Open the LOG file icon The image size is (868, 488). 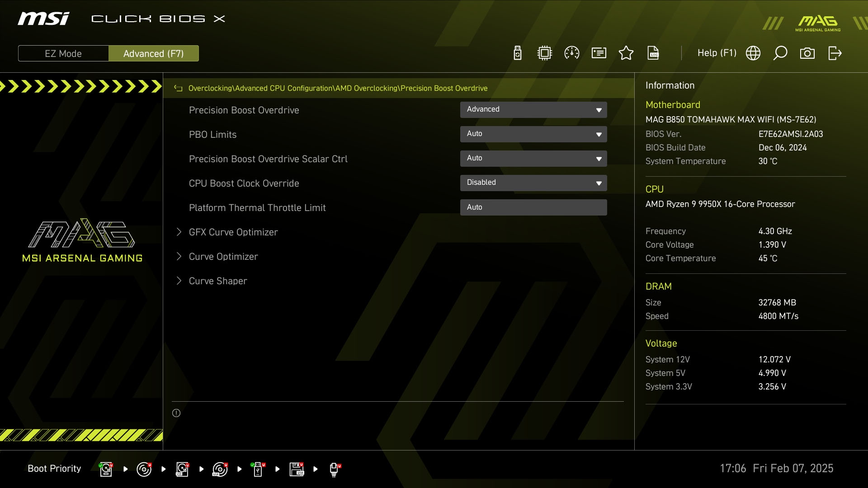point(653,53)
